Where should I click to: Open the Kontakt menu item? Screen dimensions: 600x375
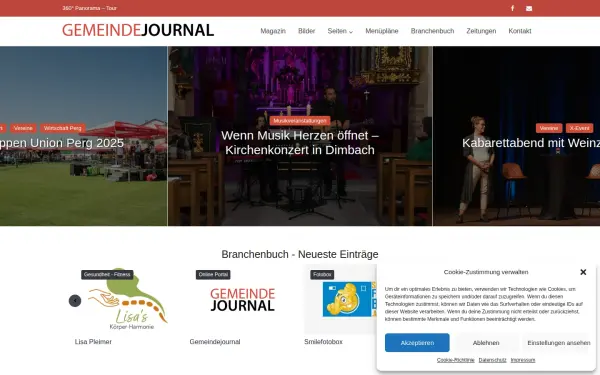point(520,31)
